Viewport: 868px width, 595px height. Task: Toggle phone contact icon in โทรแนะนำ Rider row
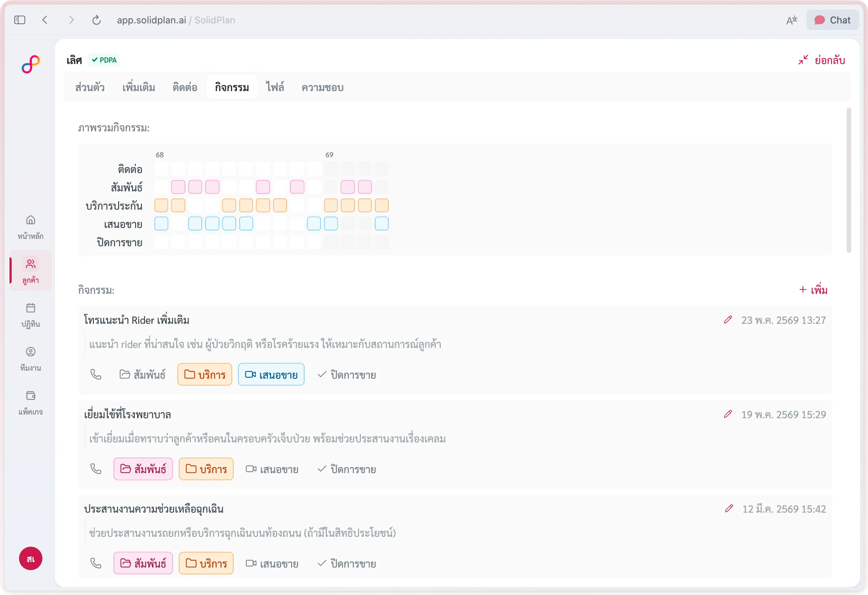96,374
